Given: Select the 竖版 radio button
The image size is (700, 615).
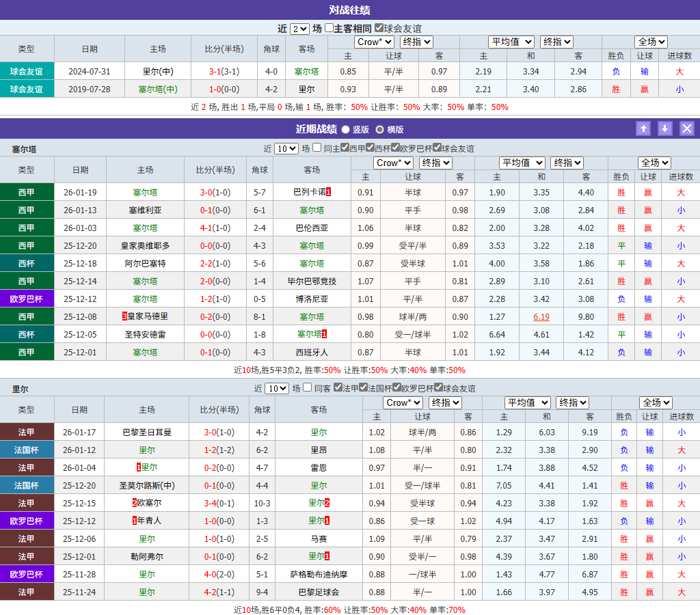Looking at the screenshot, I should [347, 129].
